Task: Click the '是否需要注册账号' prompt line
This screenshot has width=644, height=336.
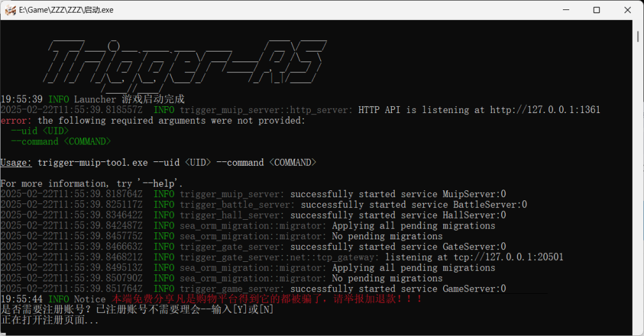Action: [x=137, y=310]
